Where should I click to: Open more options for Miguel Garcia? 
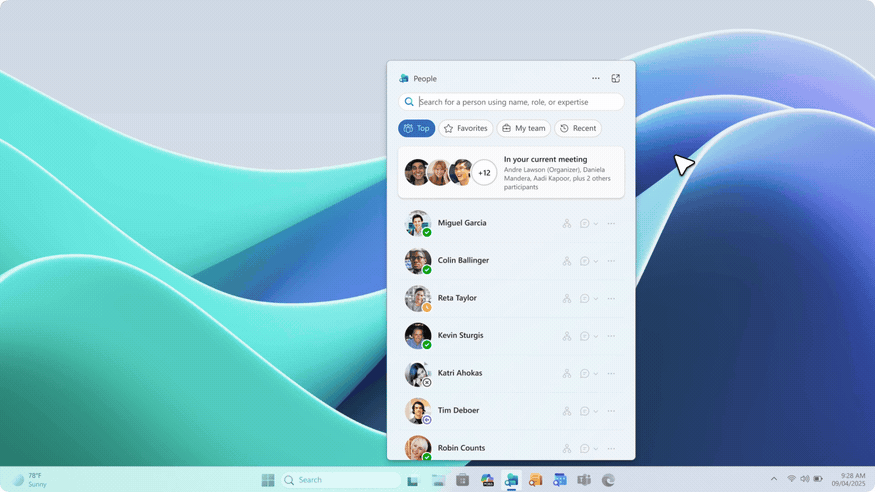[x=611, y=224]
